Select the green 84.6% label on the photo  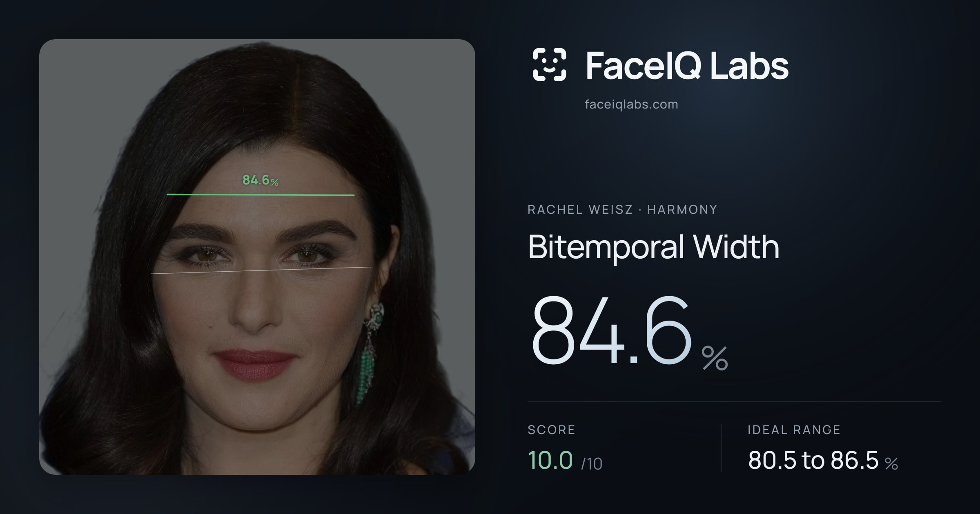[x=260, y=180]
